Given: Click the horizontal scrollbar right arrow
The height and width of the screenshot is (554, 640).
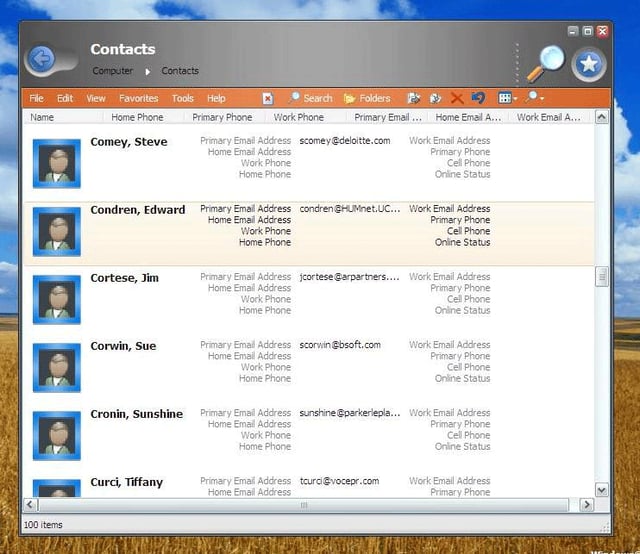Looking at the screenshot, I should [x=587, y=505].
